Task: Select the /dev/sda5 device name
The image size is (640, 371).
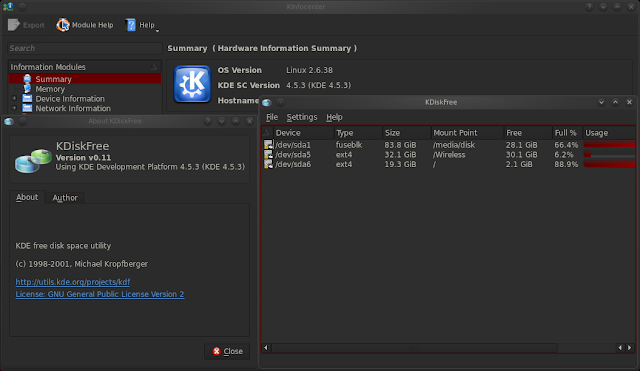Action: click(x=293, y=155)
